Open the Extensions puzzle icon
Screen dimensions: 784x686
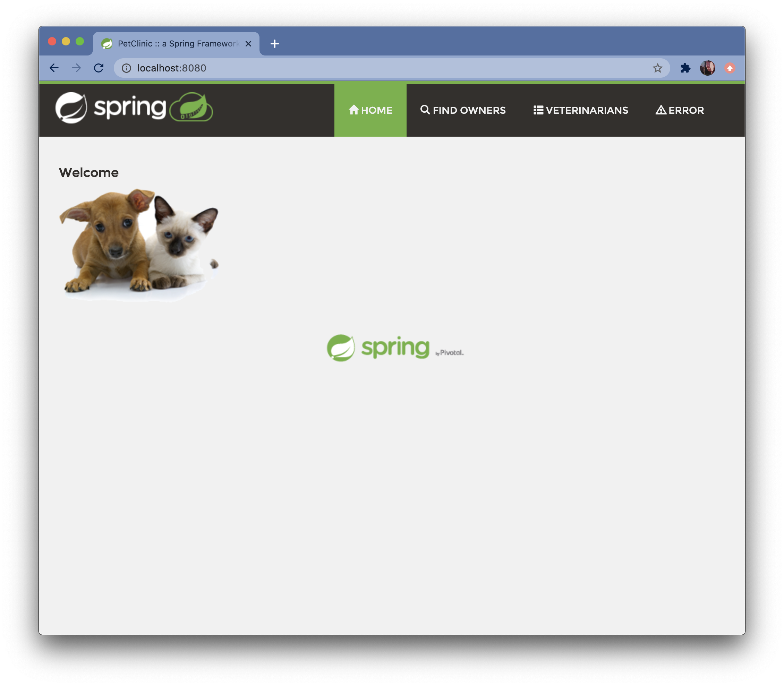coord(685,68)
